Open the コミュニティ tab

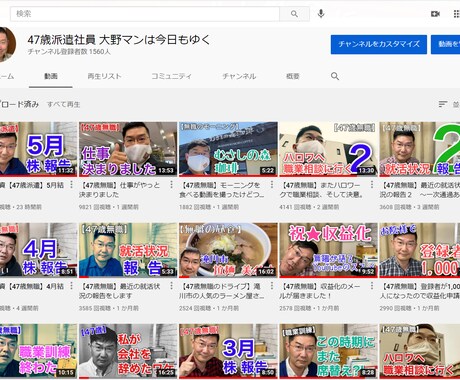click(171, 76)
